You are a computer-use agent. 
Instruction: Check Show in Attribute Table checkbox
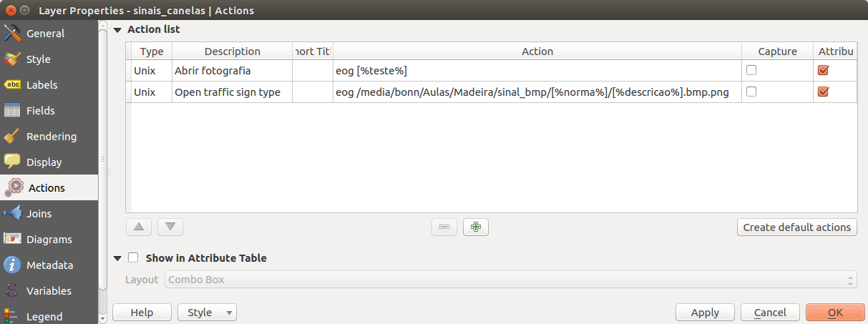133,258
